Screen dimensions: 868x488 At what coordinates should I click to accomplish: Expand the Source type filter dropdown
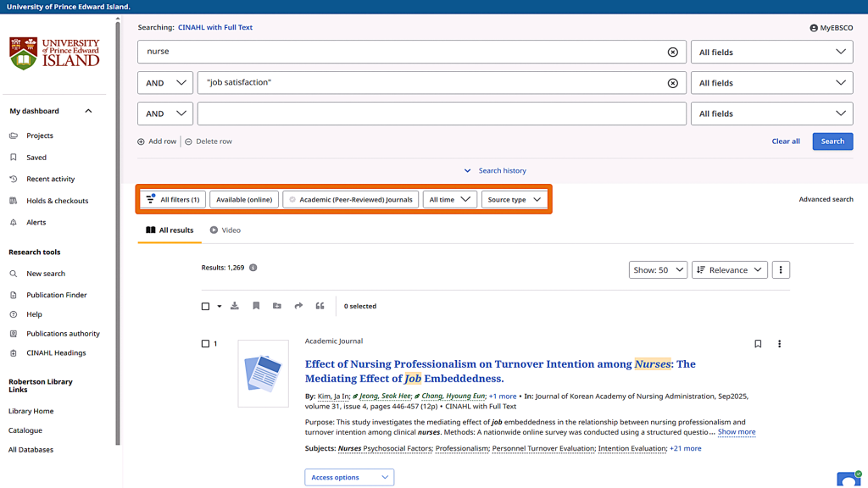click(x=514, y=200)
